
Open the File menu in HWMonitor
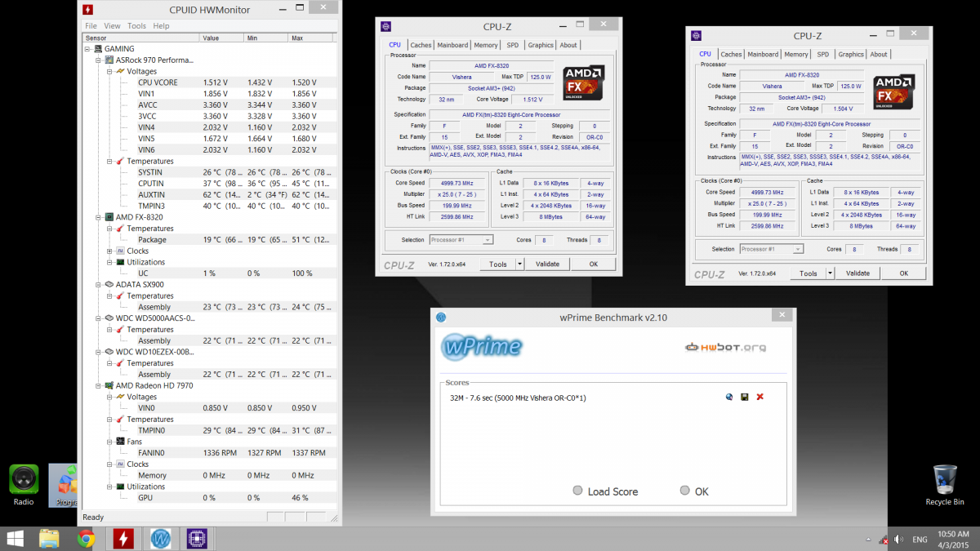point(91,26)
